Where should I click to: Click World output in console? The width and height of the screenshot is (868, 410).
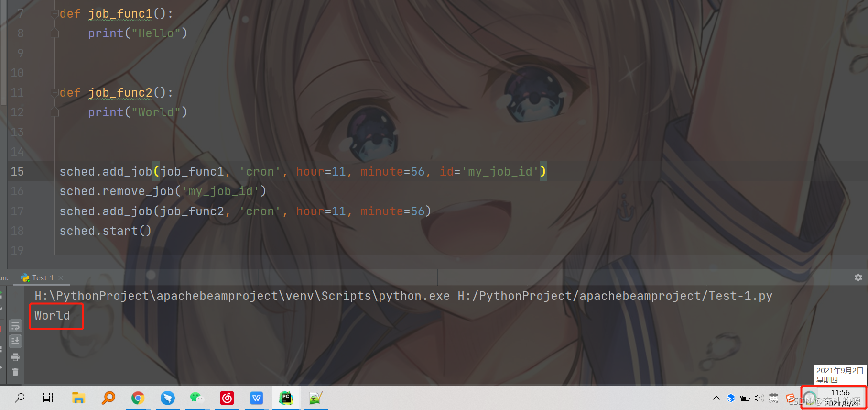[52, 316]
